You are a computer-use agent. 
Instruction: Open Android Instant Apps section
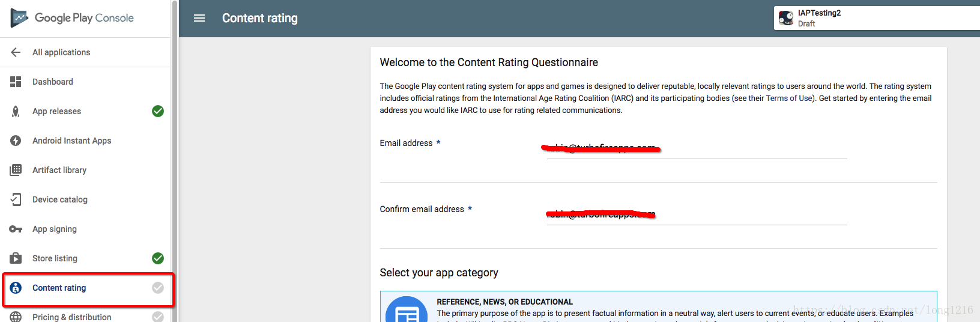coord(72,141)
